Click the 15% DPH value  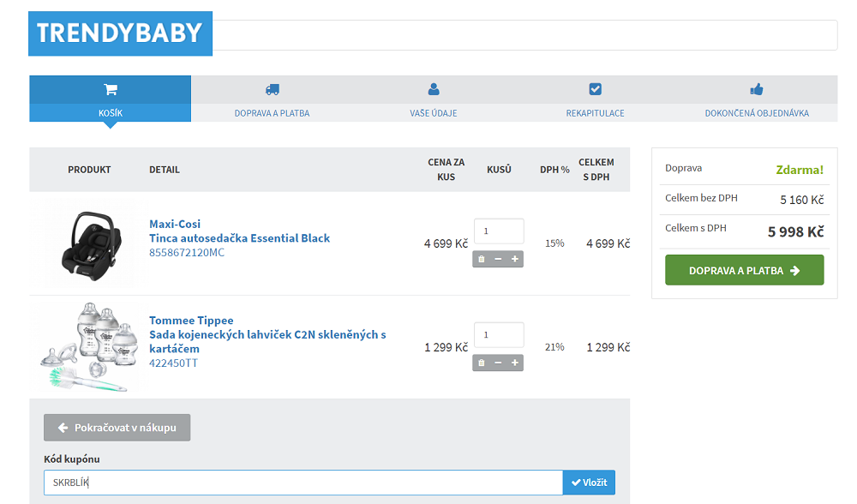click(x=554, y=243)
